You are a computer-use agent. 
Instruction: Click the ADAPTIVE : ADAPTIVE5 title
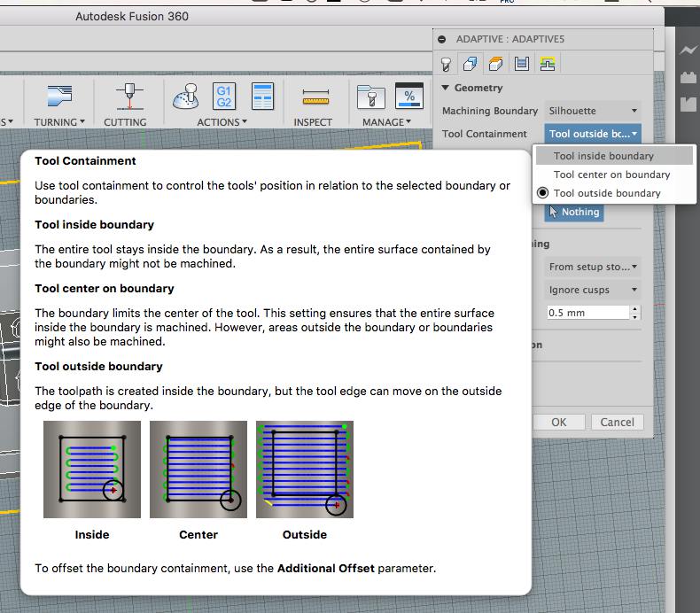509,39
